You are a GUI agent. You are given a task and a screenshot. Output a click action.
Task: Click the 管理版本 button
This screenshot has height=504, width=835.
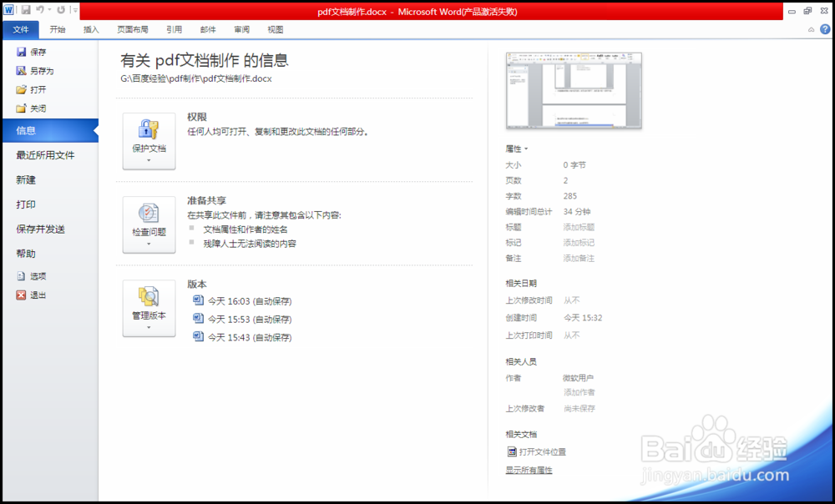point(149,308)
